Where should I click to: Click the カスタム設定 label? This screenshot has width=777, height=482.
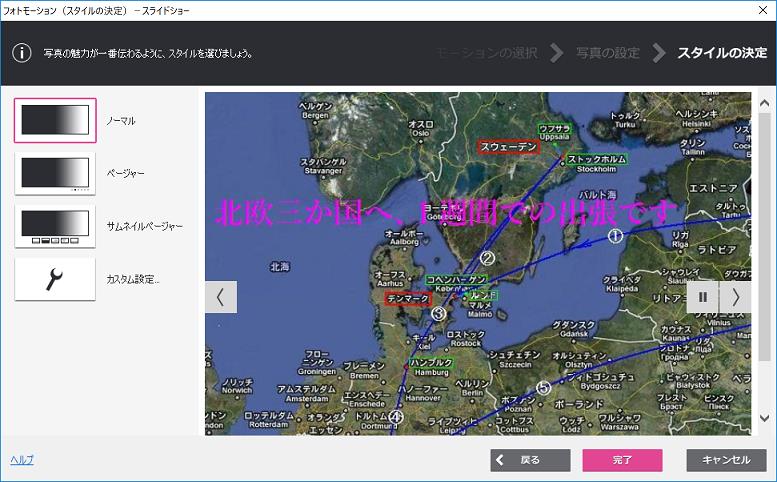(x=133, y=279)
